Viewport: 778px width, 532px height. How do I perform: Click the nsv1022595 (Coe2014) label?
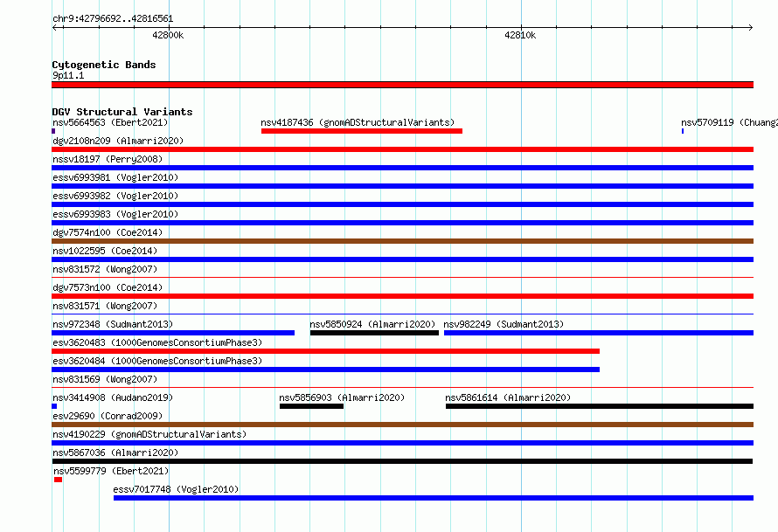tap(105, 251)
